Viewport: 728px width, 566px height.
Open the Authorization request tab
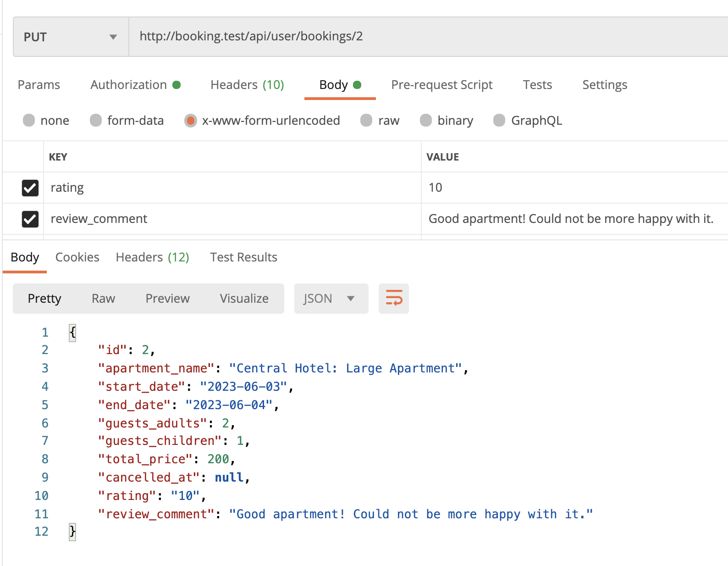click(x=136, y=85)
